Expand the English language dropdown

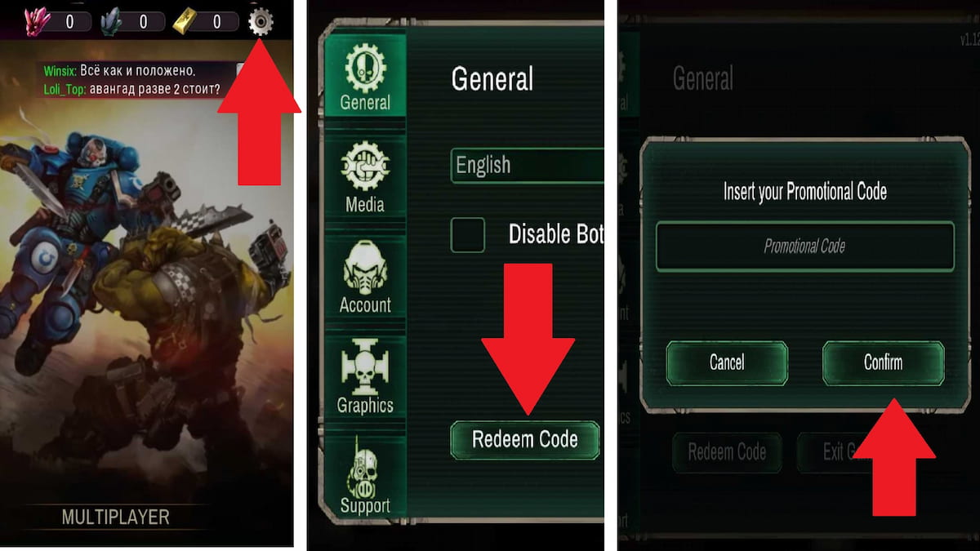point(527,166)
